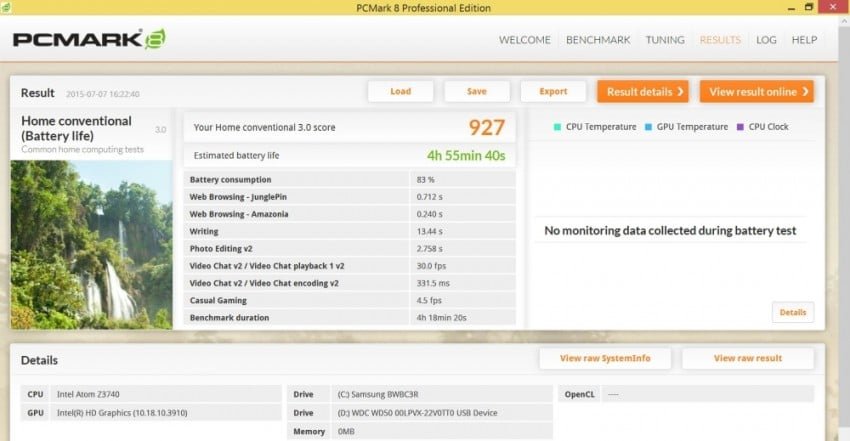The height and width of the screenshot is (441, 850).
Task: Click the waterfall benchmark thumbnail
Action: pos(92,244)
